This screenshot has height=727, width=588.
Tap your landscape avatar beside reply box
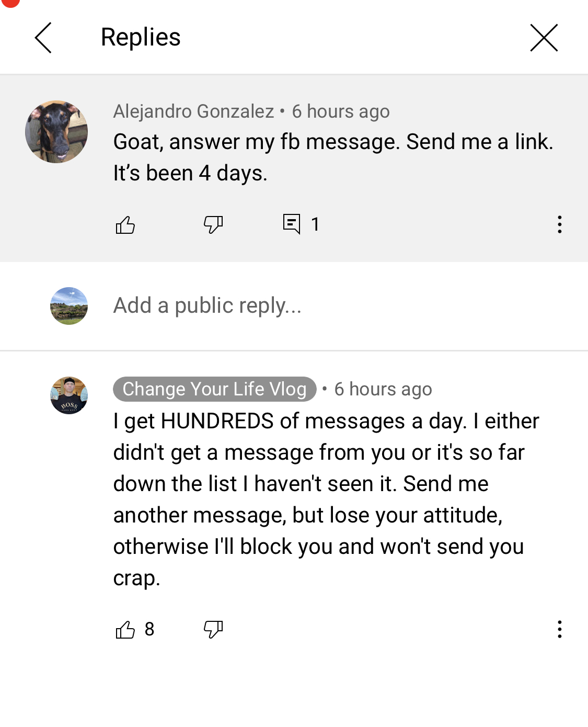pyautogui.click(x=69, y=306)
